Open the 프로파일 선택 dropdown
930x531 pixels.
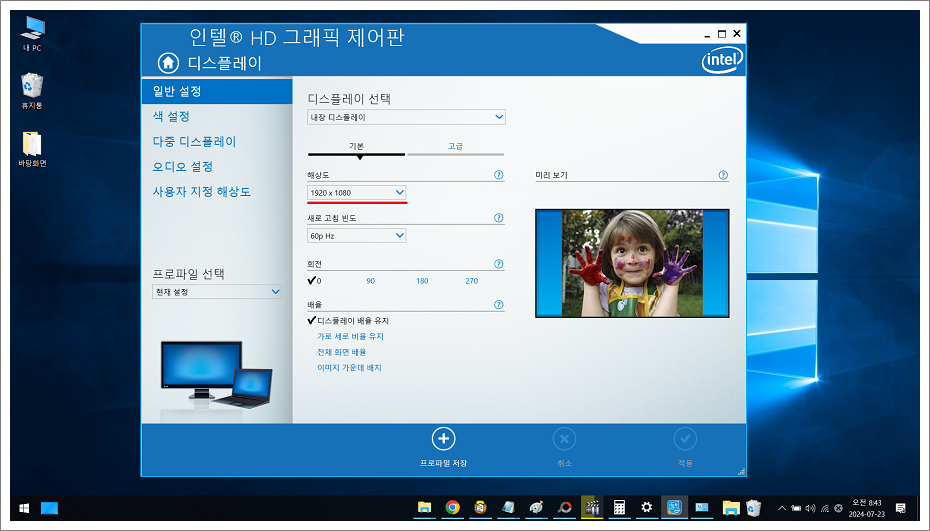tap(217, 291)
